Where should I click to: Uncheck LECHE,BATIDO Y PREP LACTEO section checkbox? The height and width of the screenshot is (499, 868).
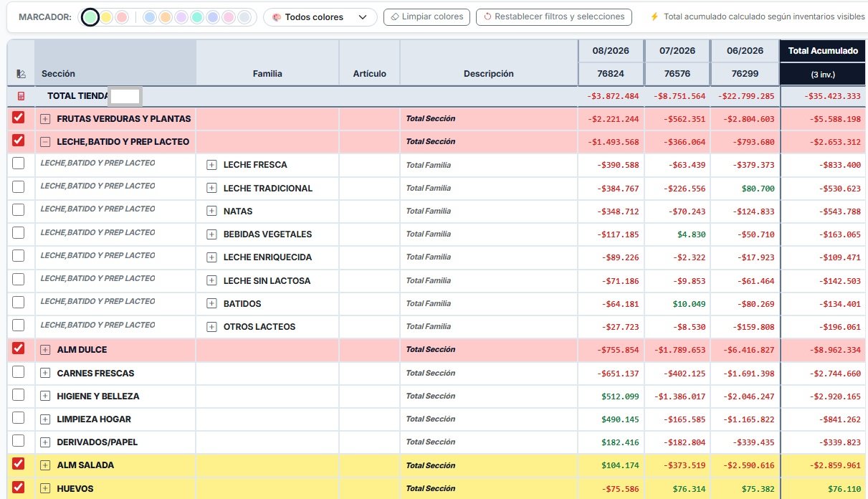(19, 141)
